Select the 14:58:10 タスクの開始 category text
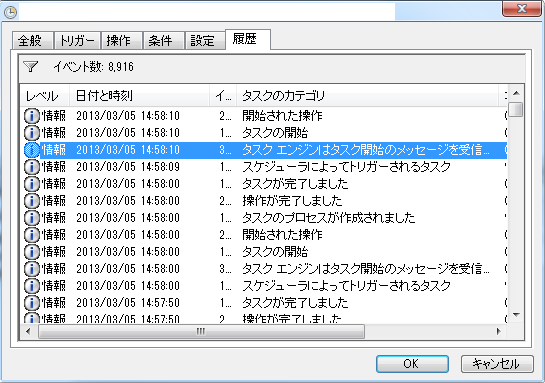Viewport: 545px width, 383px height. coord(275,133)
